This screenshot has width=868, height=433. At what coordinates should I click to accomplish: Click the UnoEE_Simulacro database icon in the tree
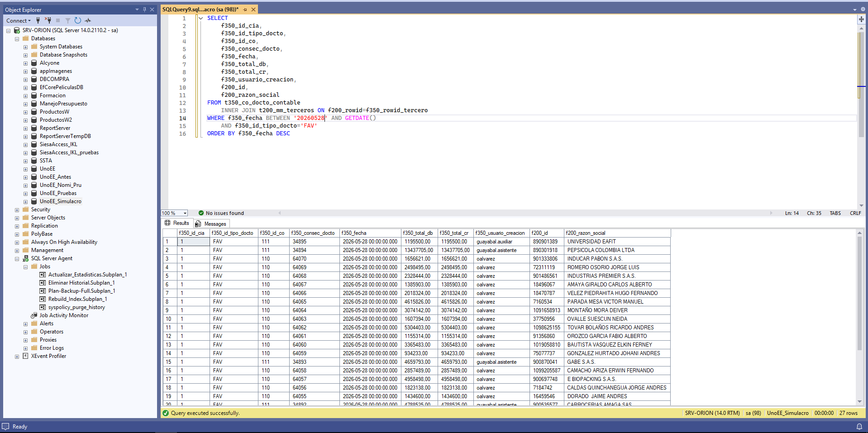pyautogui.click(x=34, y=201)
